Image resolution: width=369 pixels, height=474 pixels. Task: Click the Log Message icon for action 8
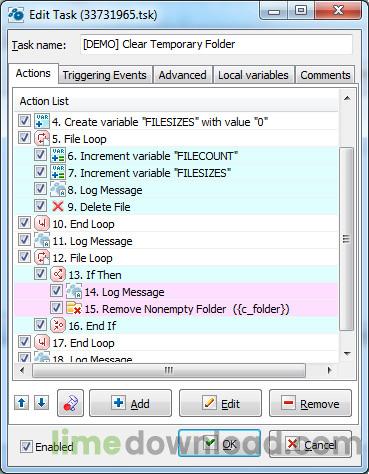pos(58,190)
